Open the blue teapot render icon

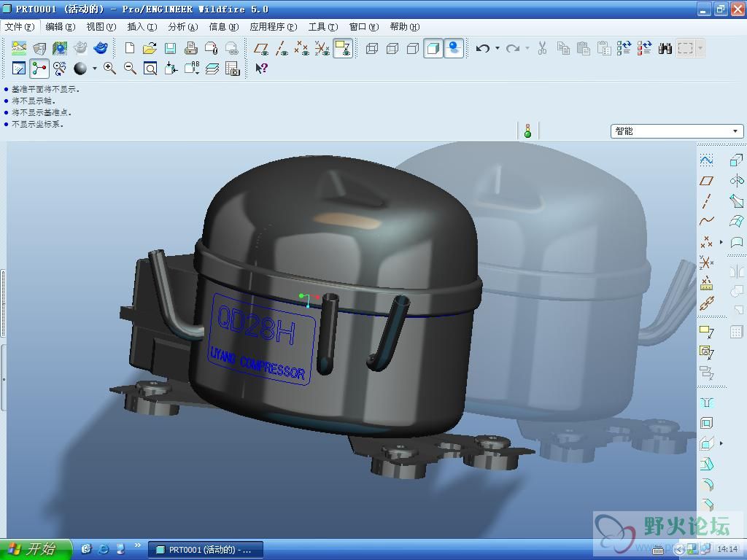click(x=101, y=48)
